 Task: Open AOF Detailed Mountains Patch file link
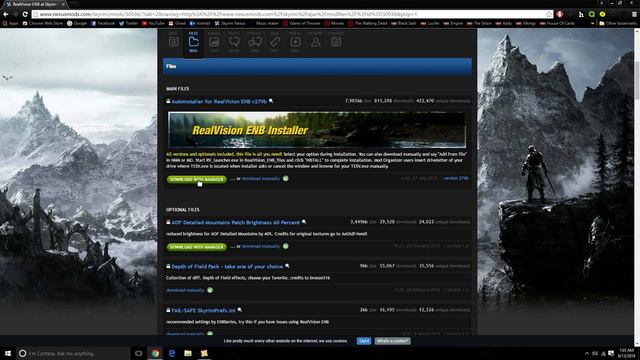click(236, 222)
